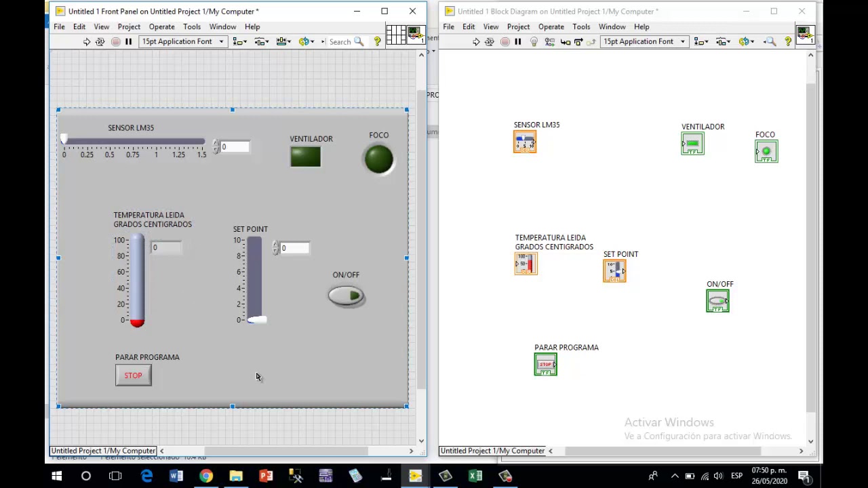The height and width of the screenshot is (488, 868).
Task: Open Align Objects dropdown in Block Diagram
Action: click(701, 42)
